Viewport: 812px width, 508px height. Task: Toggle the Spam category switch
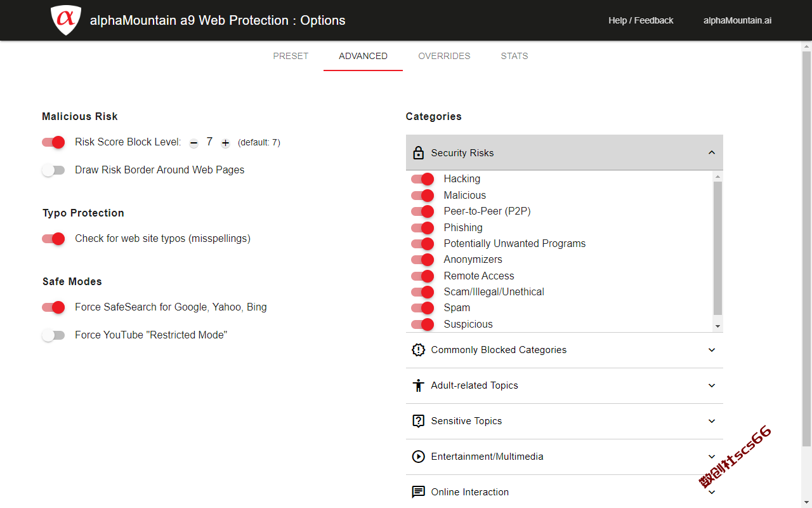[x=422, y=308]
